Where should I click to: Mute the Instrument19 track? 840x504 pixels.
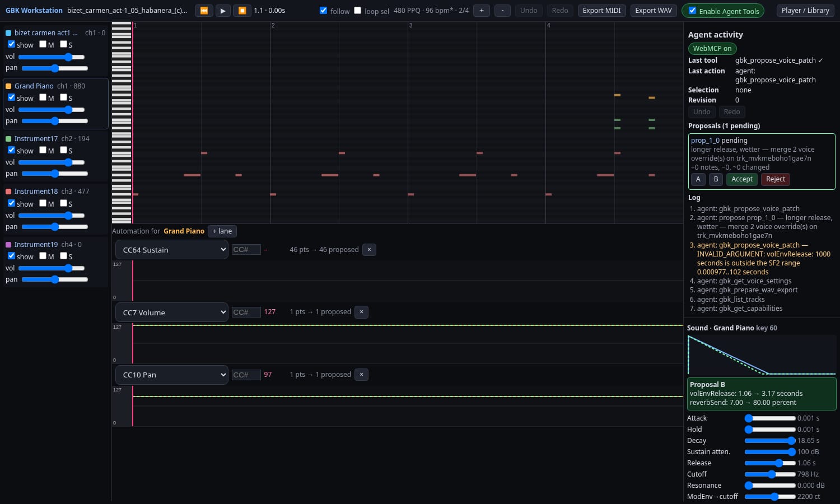point(43,256)
